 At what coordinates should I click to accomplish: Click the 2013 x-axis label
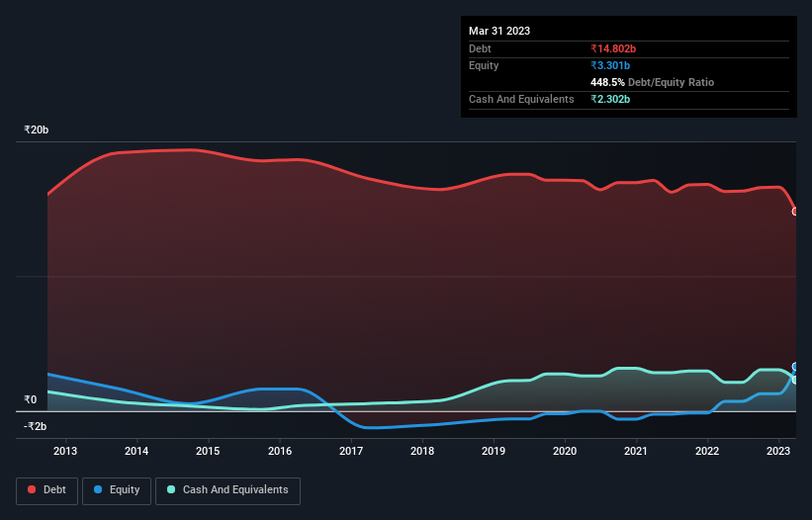pyautogui.click(x=65, y=451)
